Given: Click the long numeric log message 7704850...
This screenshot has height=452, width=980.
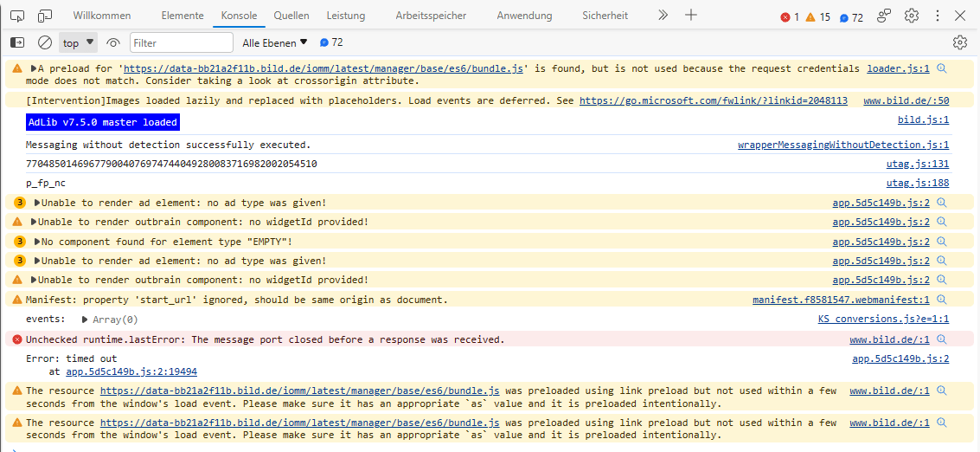Looking at the screenshot, I should click(171, 164).
